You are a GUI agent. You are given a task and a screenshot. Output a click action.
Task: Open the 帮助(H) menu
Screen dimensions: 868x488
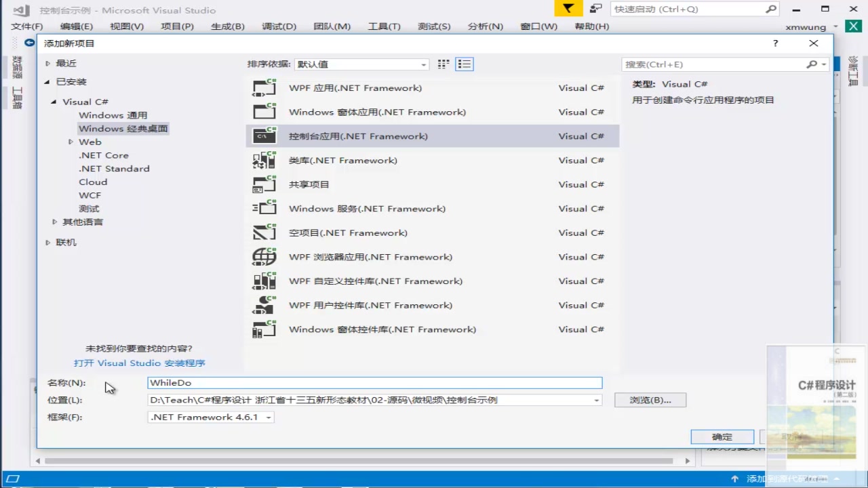(x=592, y=26)
